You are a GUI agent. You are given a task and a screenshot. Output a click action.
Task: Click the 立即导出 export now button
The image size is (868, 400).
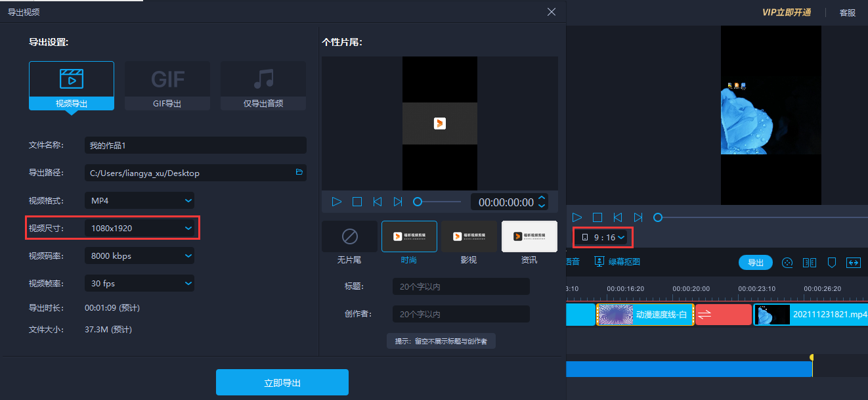282,382
